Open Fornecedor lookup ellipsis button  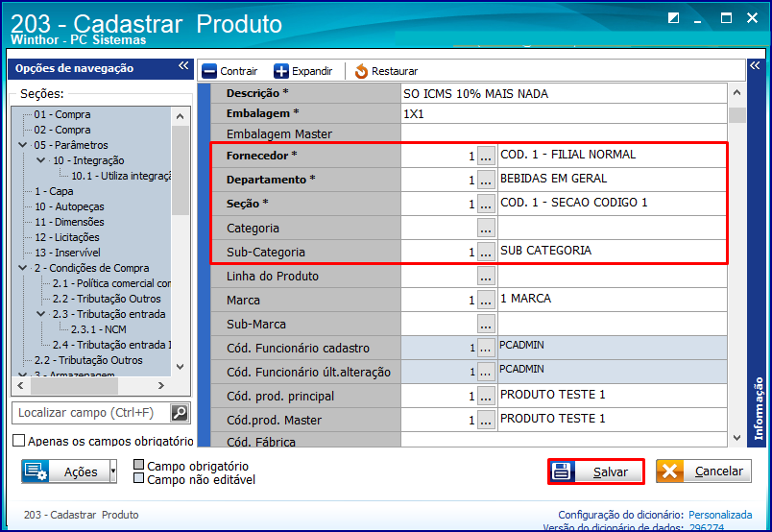[486, 156]
